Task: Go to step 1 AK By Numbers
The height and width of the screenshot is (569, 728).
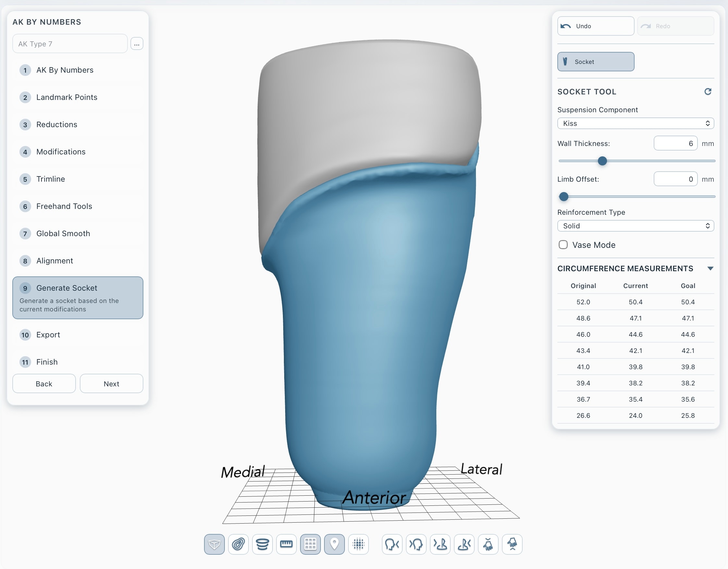Action: [78, 70]
